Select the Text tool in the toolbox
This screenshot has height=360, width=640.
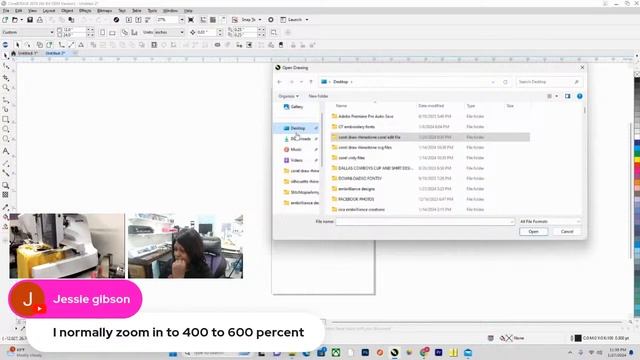click(x=6, y=151)
